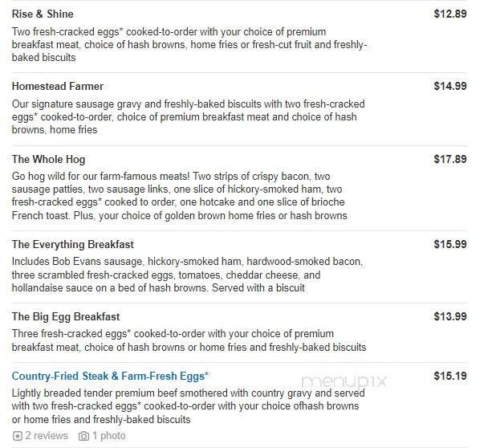
Task: Click The Whole Hog description paragraph
Action: pos(180,196)
